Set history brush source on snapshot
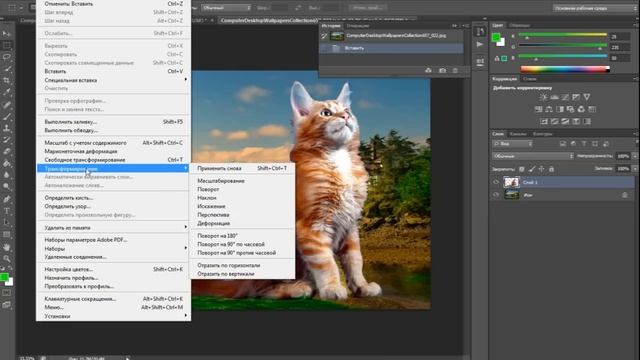 tap(324, 36)
